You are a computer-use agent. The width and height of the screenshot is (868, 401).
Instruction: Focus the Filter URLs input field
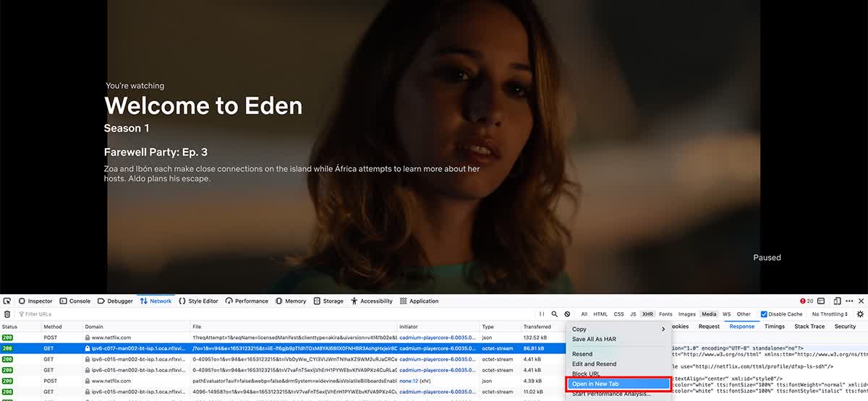coord(275,314)
